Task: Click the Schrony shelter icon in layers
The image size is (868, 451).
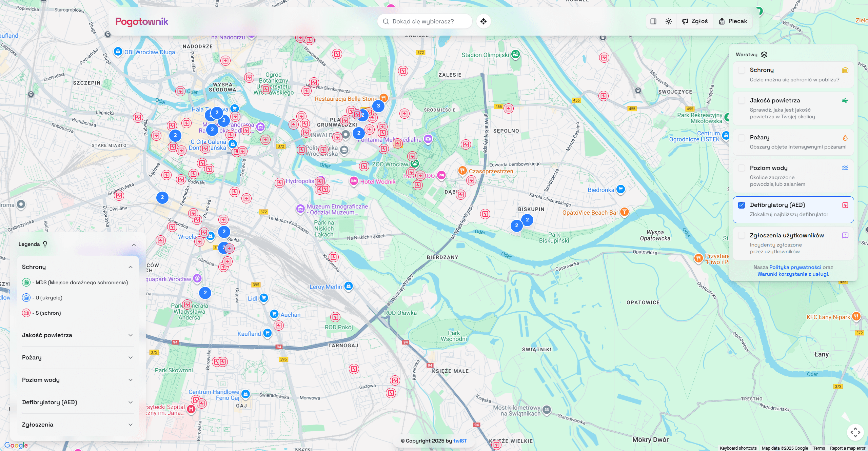Action: (845, 70)
